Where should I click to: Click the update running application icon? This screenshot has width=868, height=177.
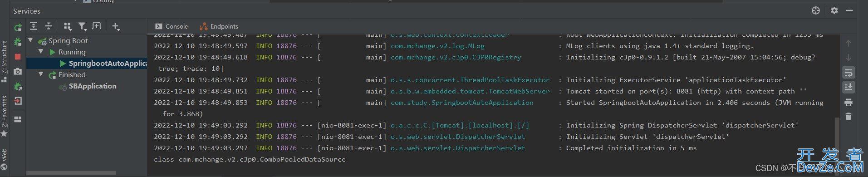(18, 86)
